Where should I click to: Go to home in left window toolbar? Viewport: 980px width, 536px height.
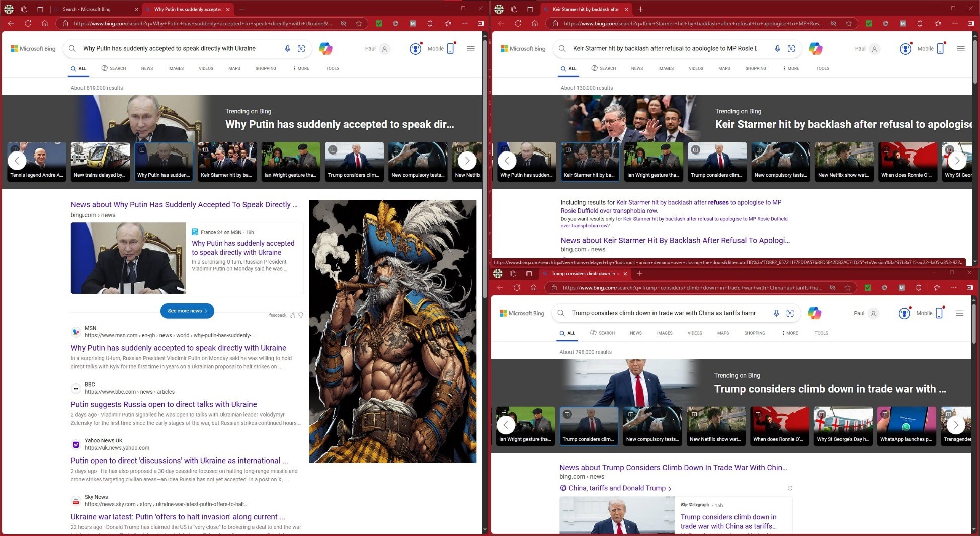[45, 23]
